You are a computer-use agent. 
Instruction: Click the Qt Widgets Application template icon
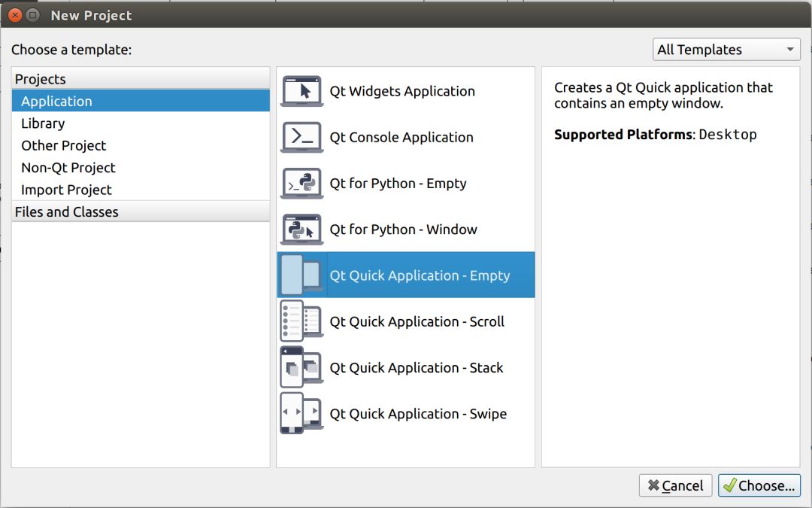[x=301, y=92]
